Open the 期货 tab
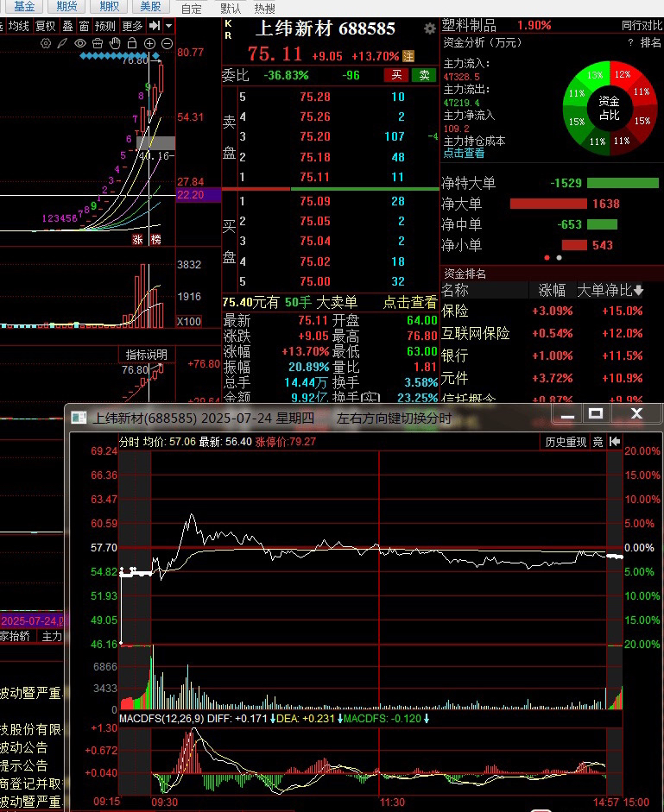The height and width of the screenshot is (812, 664). click(x=66, y=6)
